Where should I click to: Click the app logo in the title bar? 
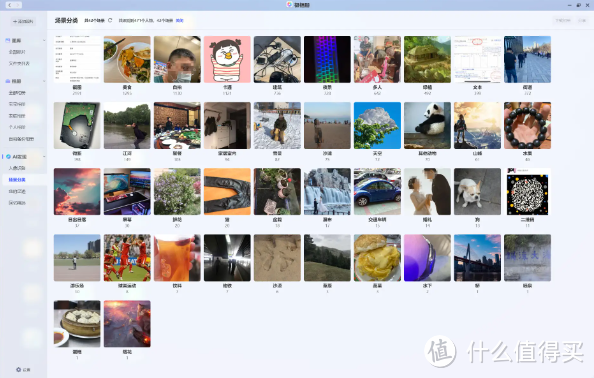289,5
